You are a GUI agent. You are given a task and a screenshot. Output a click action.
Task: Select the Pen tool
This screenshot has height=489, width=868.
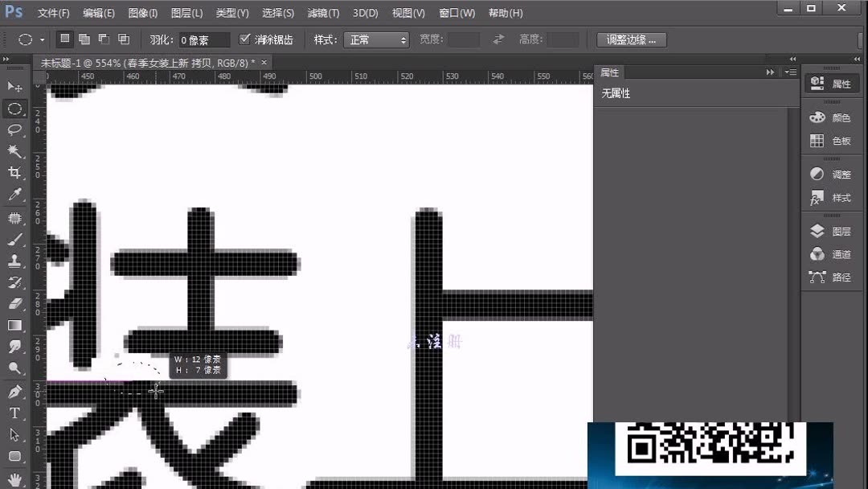[16, 391]
